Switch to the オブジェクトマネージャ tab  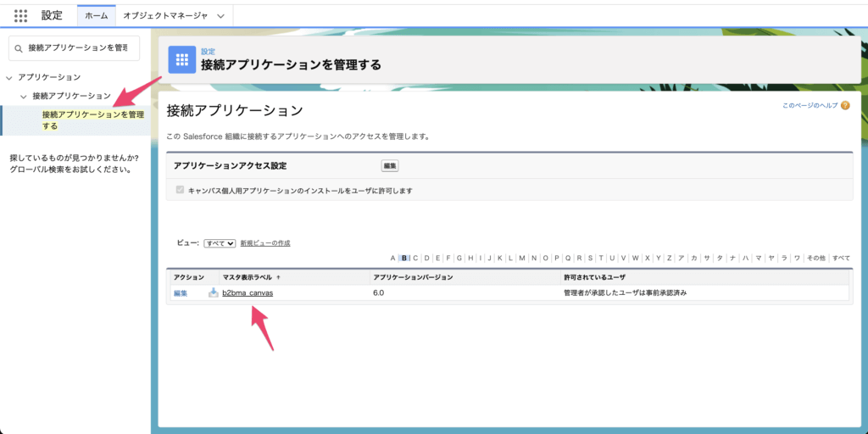(165, 16)
